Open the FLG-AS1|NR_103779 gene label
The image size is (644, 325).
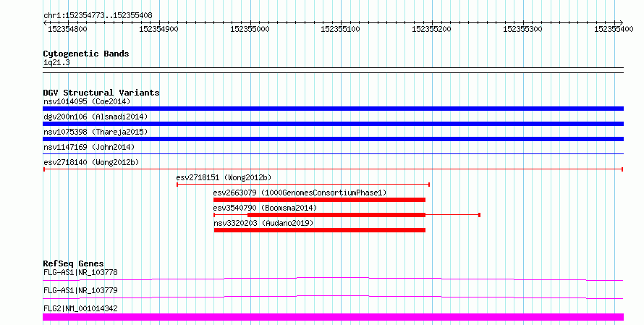point(80,290)
